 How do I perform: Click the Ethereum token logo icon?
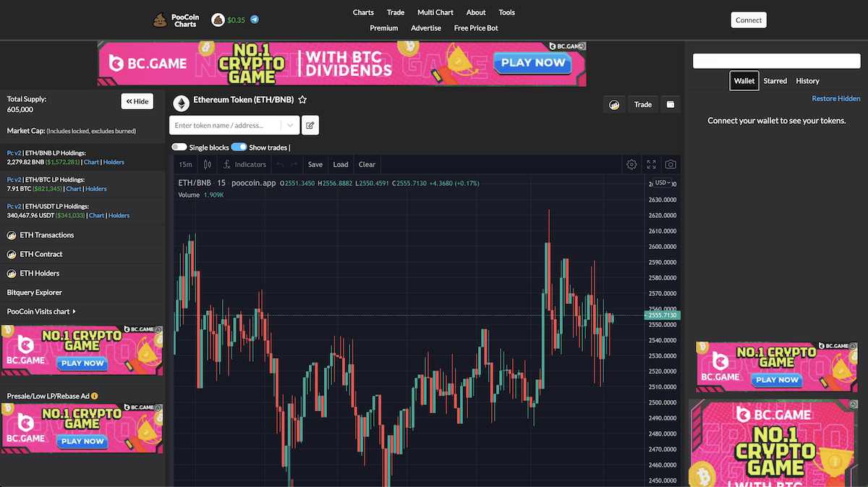tap(181, 103)
